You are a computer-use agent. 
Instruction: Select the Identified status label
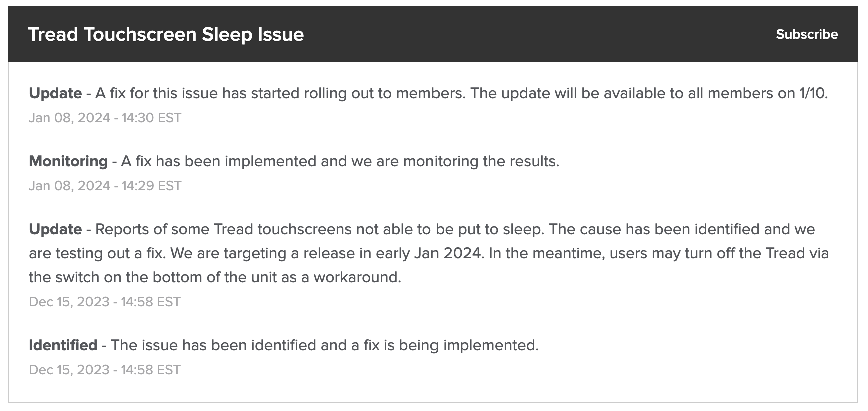pos(62,345)
